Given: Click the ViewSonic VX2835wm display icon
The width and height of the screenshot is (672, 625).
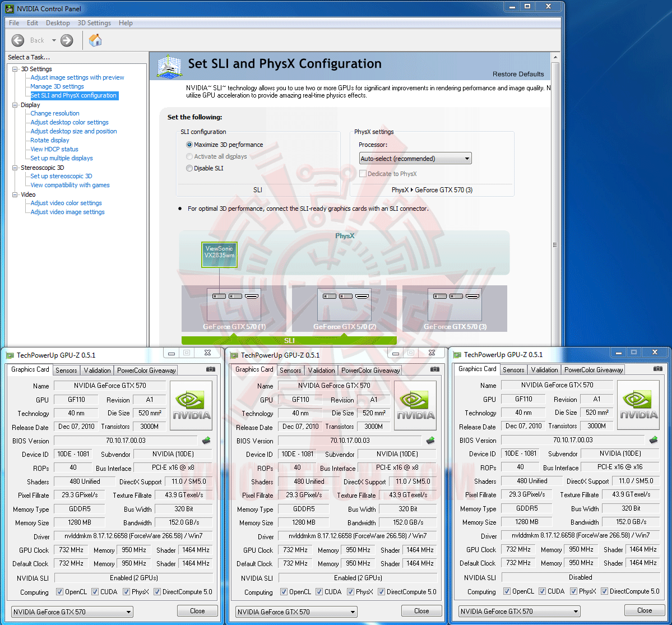Looking at the screenshot, I should tap(220, 254).
